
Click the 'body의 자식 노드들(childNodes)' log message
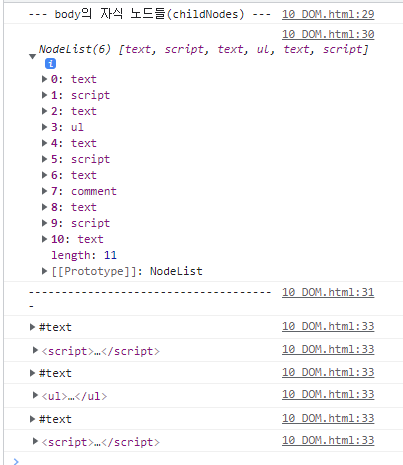coord(150,14)
